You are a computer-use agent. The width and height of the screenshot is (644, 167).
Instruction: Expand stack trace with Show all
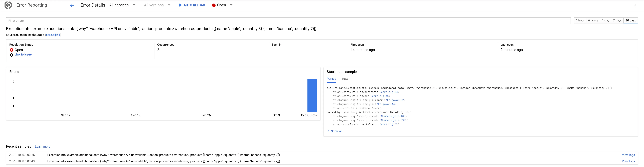click(x=335, y=131)
